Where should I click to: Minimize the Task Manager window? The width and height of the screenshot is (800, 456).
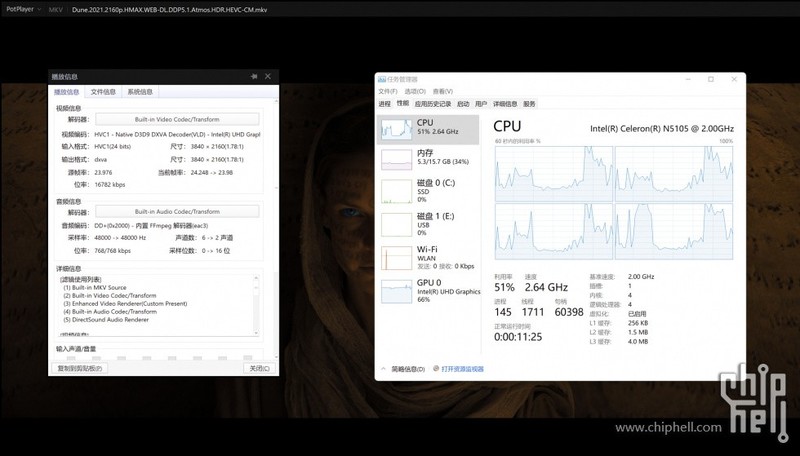(688, 79)
